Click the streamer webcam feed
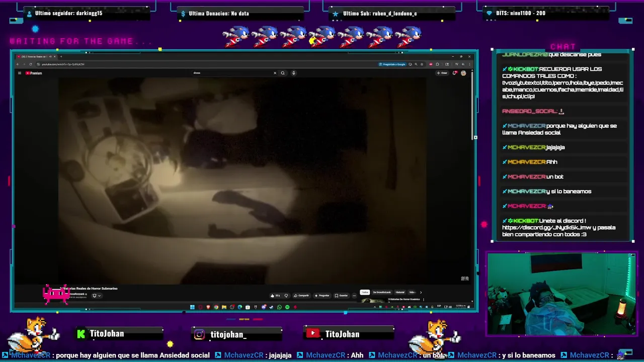 click(x=561, y=294)
